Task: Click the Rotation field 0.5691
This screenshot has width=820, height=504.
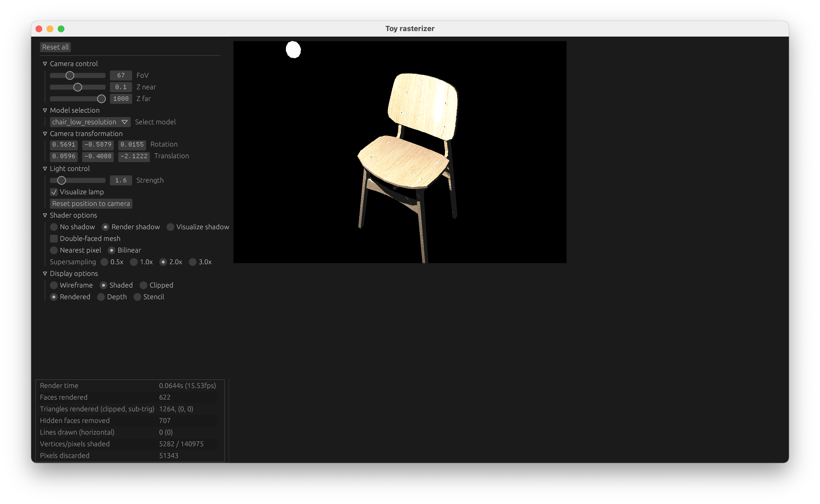Action: [64, 144]
